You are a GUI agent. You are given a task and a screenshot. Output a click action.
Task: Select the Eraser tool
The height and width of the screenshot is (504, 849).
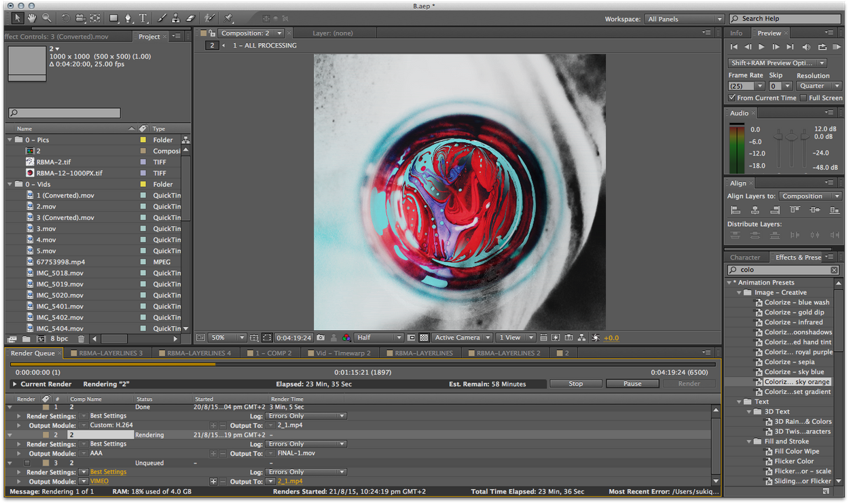coord(190,18)
